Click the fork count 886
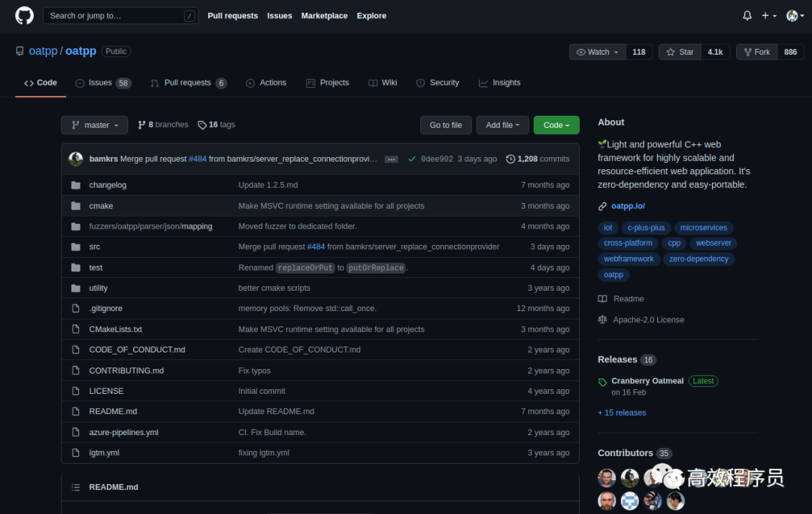This screenshot has height=514, width=812. [790, 52]
